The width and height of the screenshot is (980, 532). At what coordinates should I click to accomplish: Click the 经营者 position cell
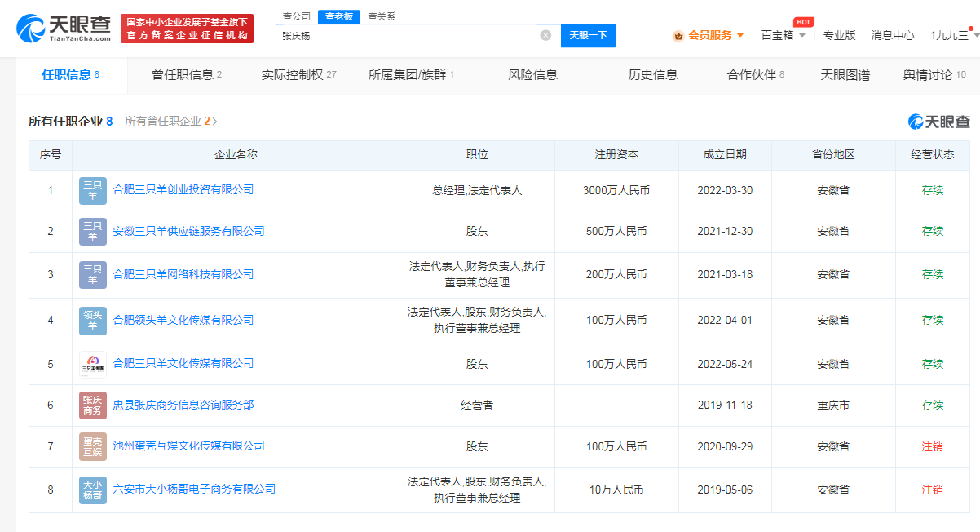(x=477, y=405)
